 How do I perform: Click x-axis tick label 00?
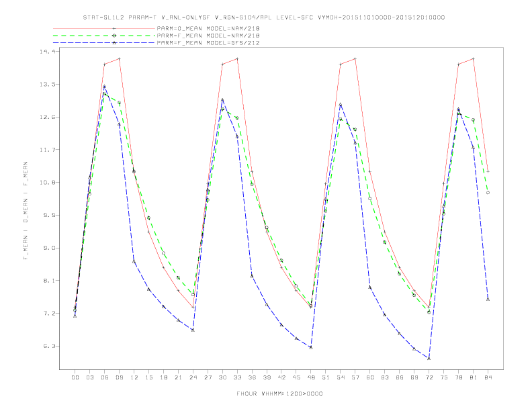75,377
